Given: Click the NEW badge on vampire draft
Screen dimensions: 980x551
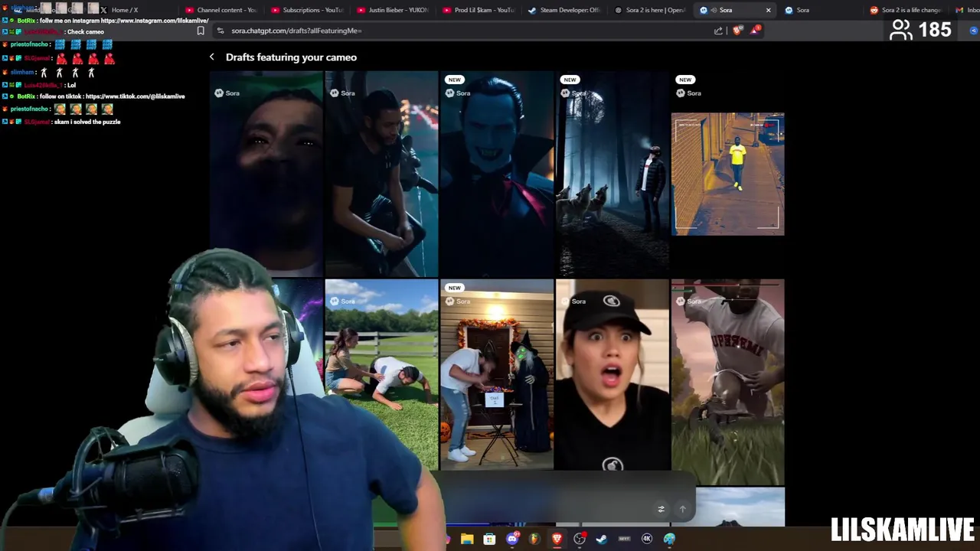Looking at the screenshot, I should click(455, 80).
